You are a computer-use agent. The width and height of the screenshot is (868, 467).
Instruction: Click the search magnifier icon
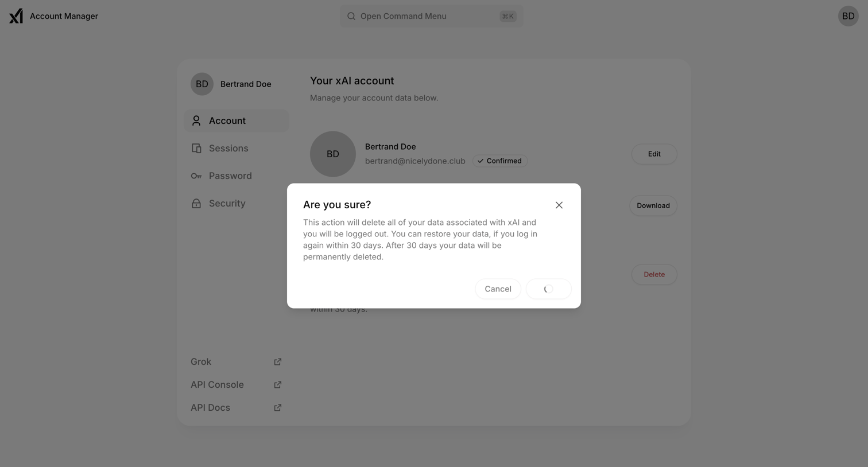point(351,16)
